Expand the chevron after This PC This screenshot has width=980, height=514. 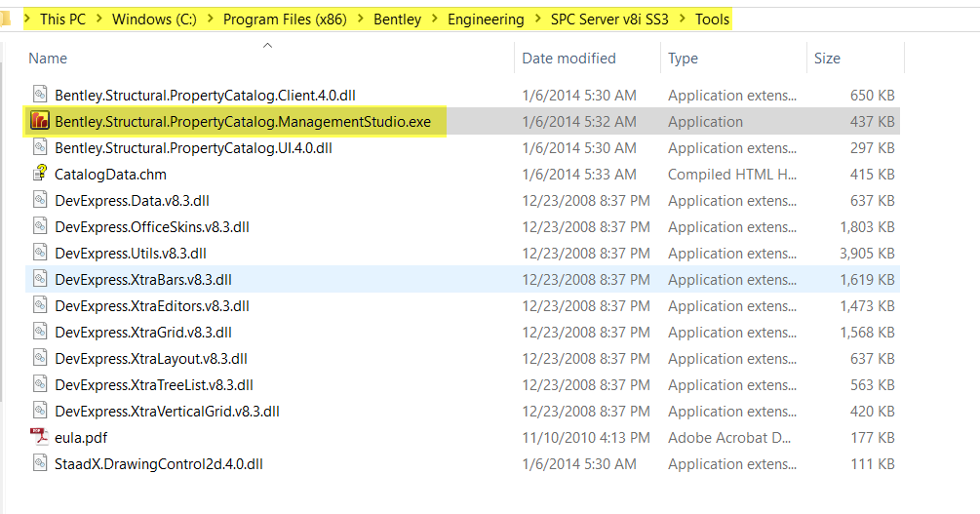(98, 20)
